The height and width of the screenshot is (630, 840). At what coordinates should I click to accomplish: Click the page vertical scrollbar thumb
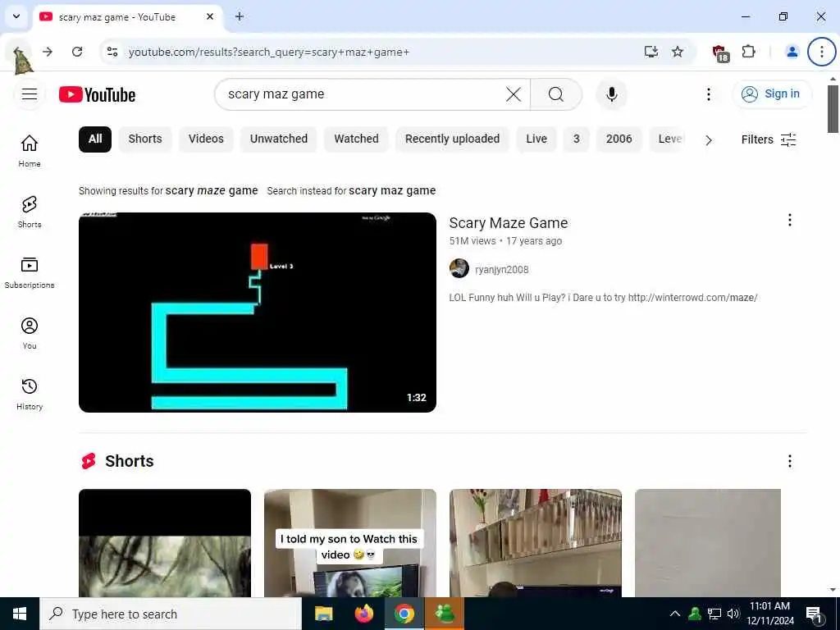click(x=833, y=109)
